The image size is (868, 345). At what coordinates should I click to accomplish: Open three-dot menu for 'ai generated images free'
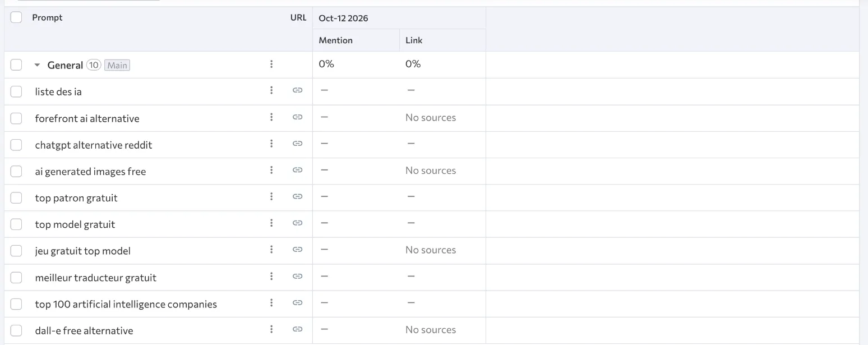pyautogui.click(x=271, y=170)
